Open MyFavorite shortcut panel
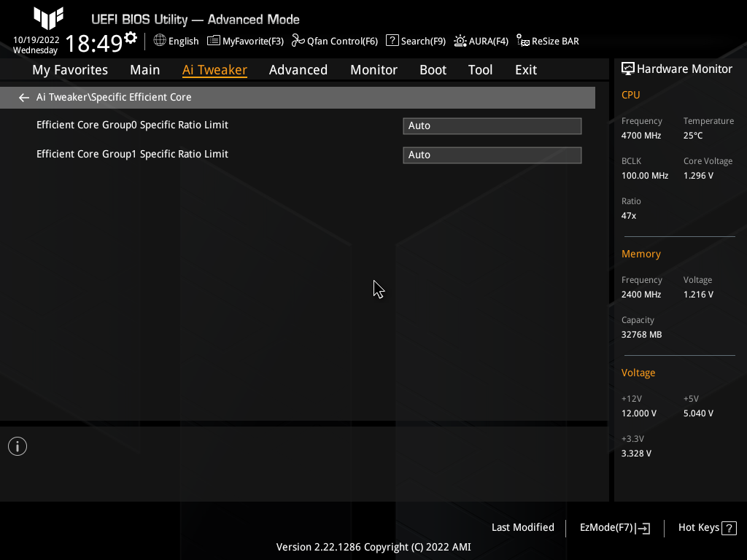Viewport: 747px width, 560px height. (245, 41)
